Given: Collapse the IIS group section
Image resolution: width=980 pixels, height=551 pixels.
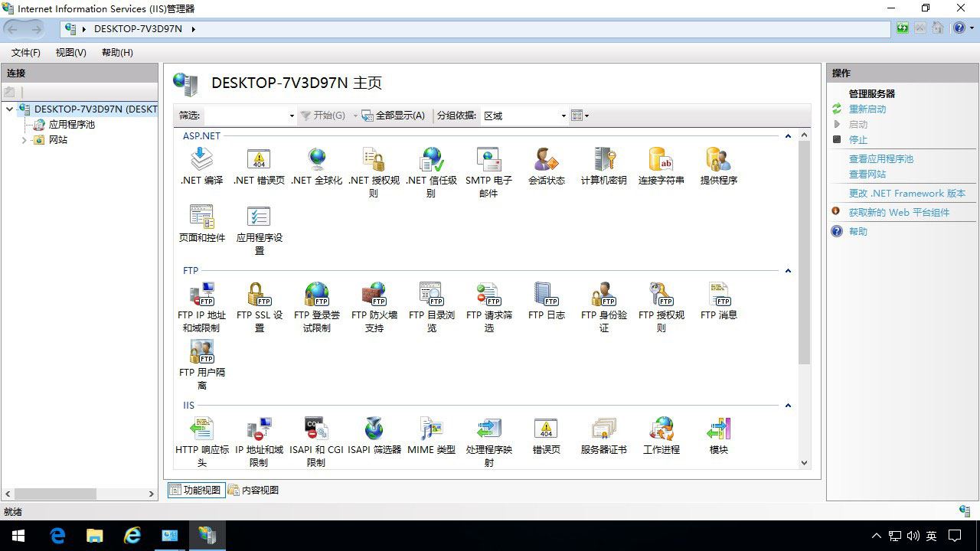Looking at the screenshot, I should 788,406.
